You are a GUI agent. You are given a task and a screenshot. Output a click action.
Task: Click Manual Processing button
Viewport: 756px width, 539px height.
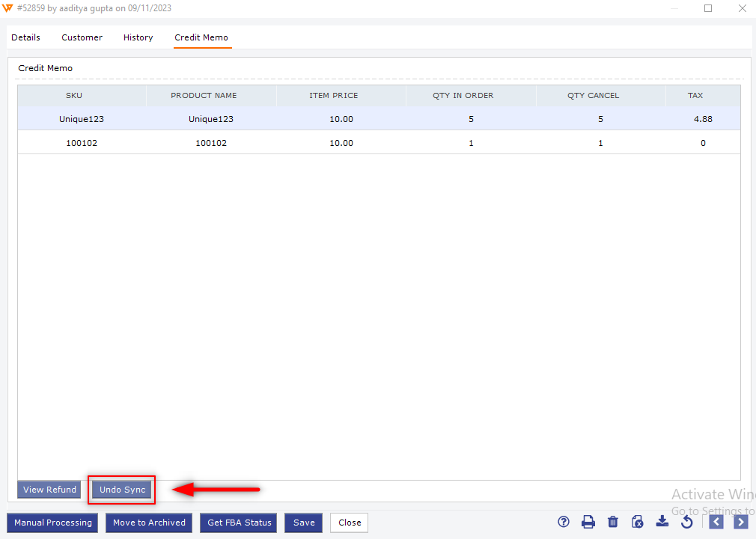pyautogui.click(x=52, y=523)
